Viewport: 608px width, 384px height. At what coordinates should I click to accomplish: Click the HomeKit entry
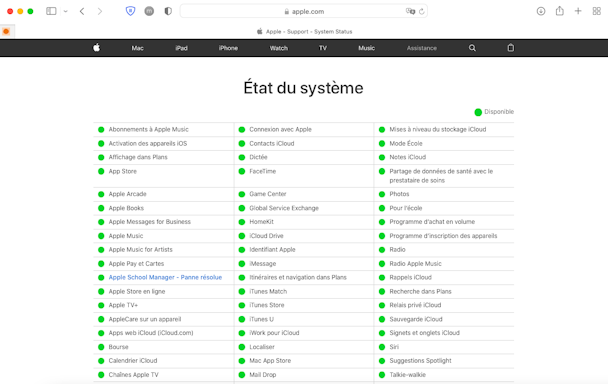click(x=261, y=222)
